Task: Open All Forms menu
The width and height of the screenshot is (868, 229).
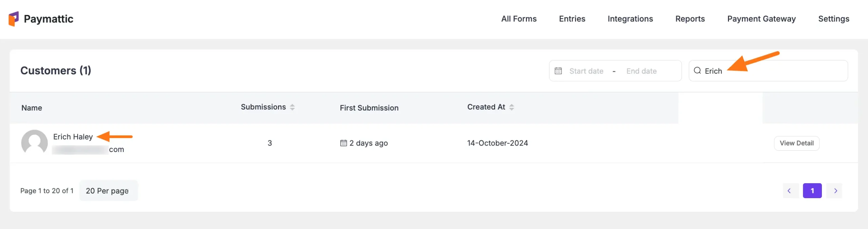Action: [x=519, y=19]
